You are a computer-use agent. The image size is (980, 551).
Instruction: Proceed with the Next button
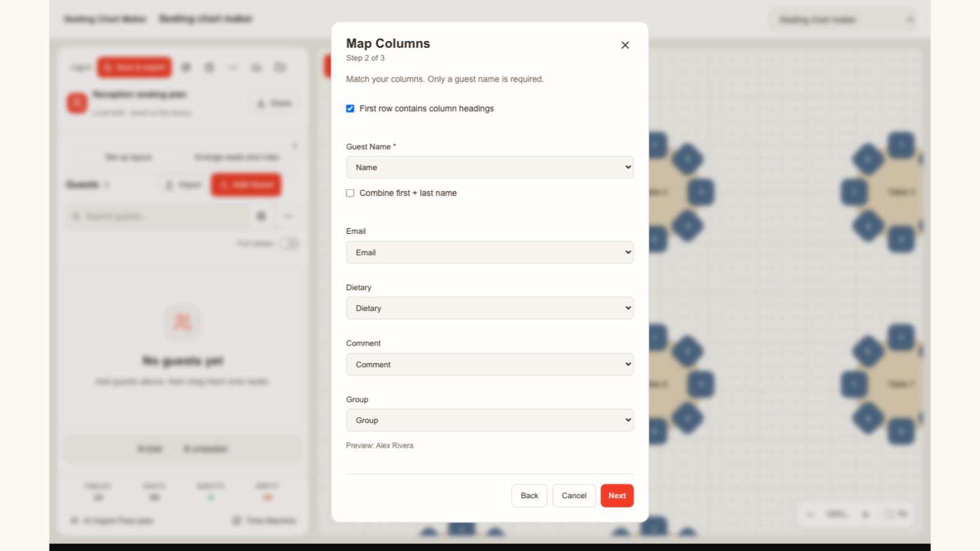click(x=617, y=496)
